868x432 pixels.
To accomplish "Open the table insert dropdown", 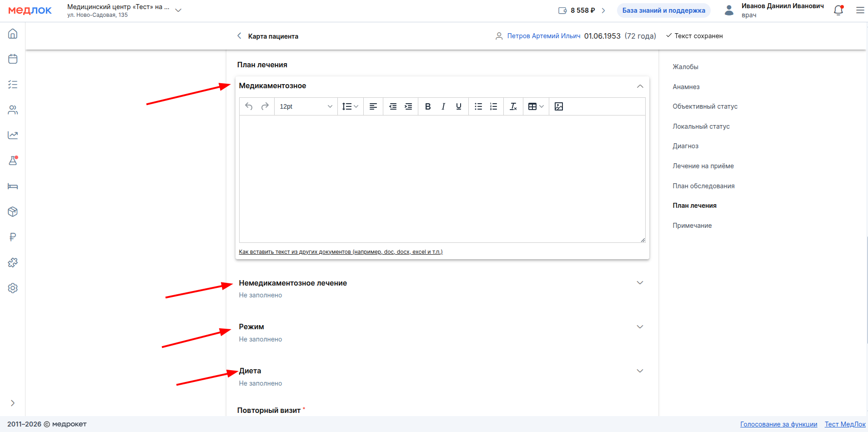I will [x=536, y=106].
